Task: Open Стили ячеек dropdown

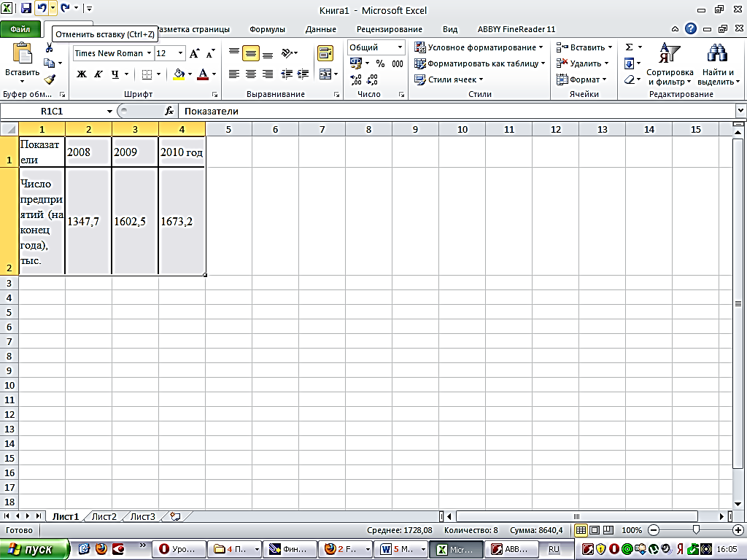Action: (449, 79)
